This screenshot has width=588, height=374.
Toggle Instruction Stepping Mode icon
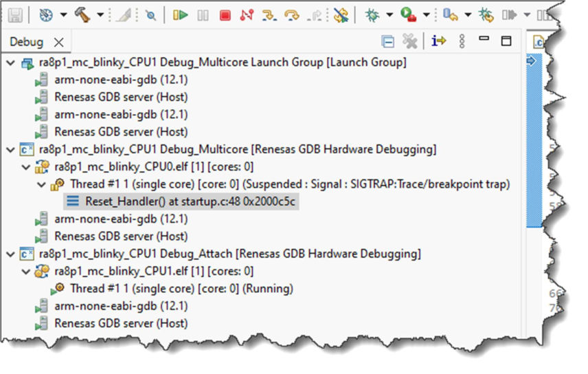pos(438,41)
